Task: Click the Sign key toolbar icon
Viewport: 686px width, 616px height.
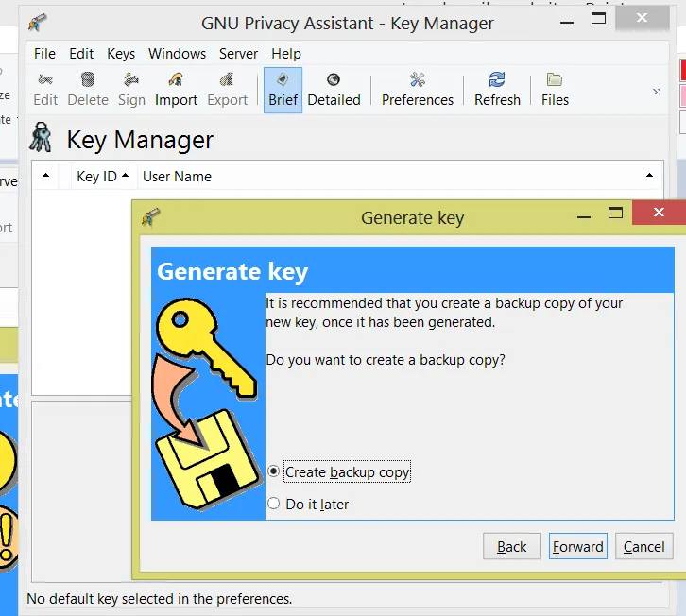Action: (131, 90)
